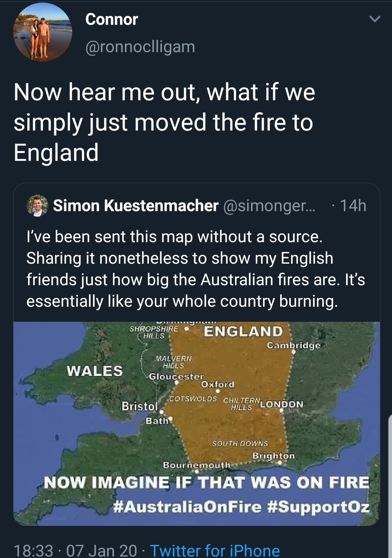Open the England fire map image

pyautogui.click(x=197, y=423)
